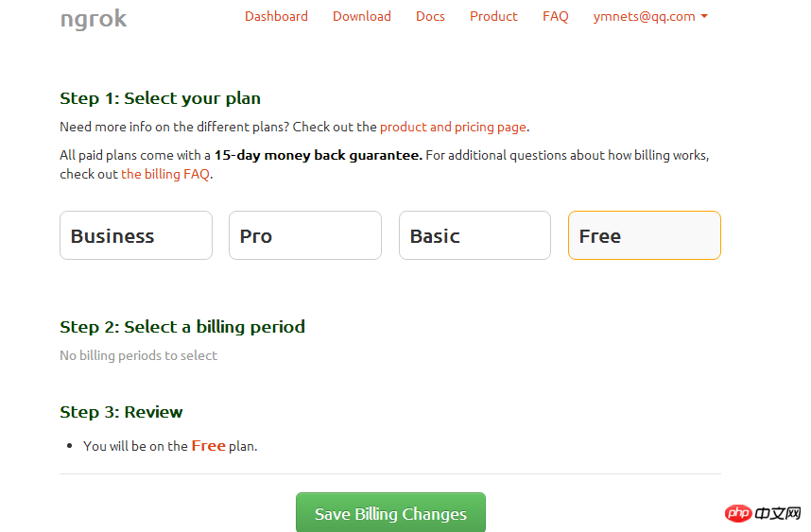The width and height of the screenshot is (811, 532).
Task: Open the Docs menu item
Action: click(430, 17)
